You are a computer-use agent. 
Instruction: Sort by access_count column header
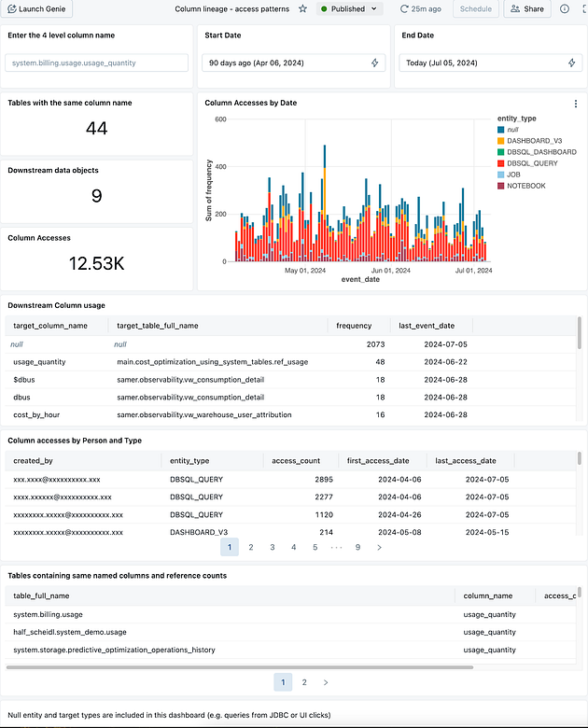click(x=296, y=460)
